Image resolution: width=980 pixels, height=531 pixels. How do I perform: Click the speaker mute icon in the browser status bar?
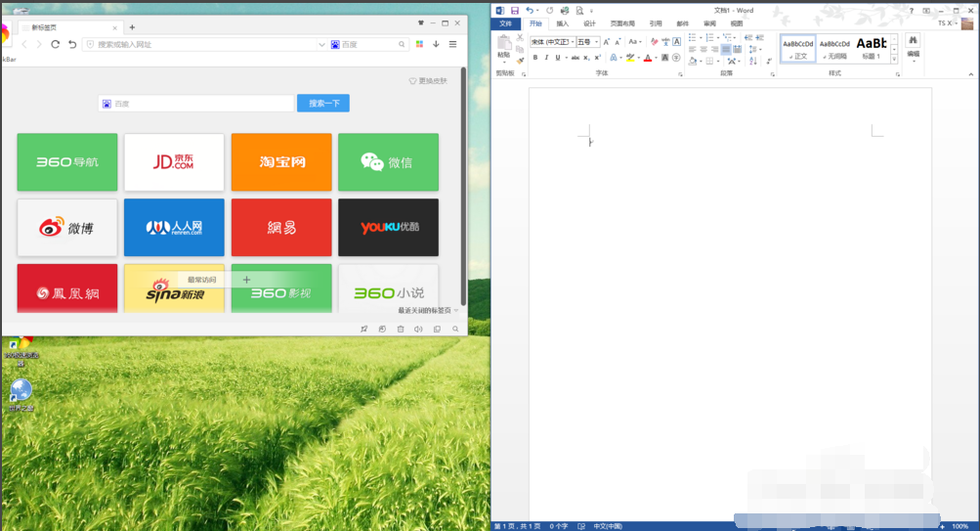(x=418, y=330)
